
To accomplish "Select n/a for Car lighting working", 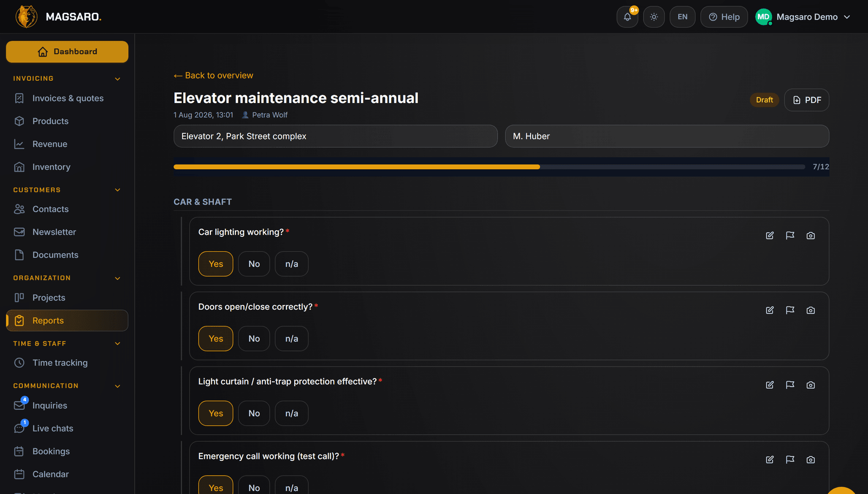I will pyautogui.click(x=292, y=264).
